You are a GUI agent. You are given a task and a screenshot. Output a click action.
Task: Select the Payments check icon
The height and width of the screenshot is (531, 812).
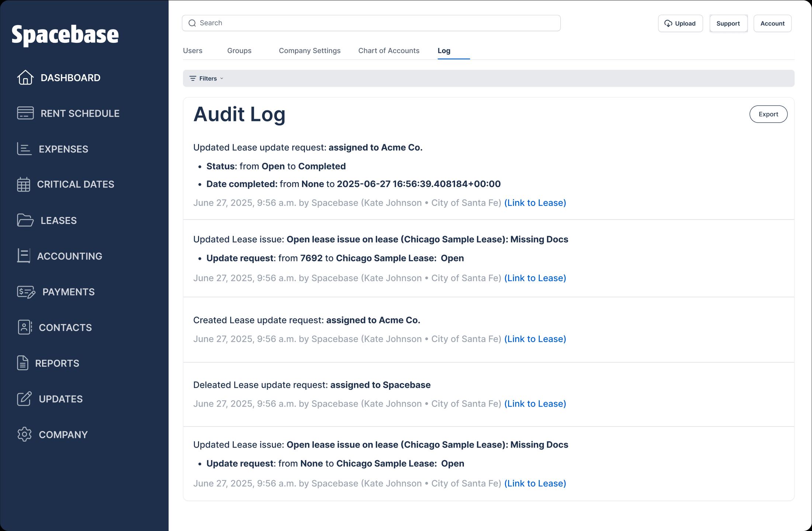pos(26,292)
